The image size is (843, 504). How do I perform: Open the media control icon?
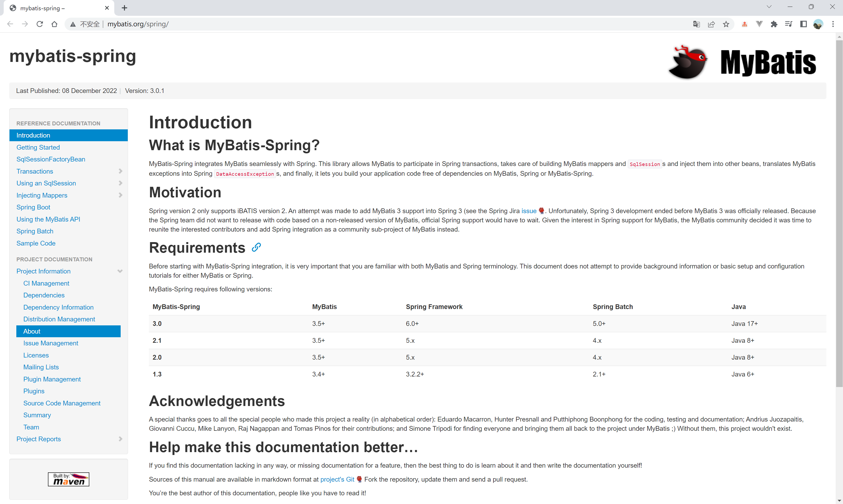(788, 24)
